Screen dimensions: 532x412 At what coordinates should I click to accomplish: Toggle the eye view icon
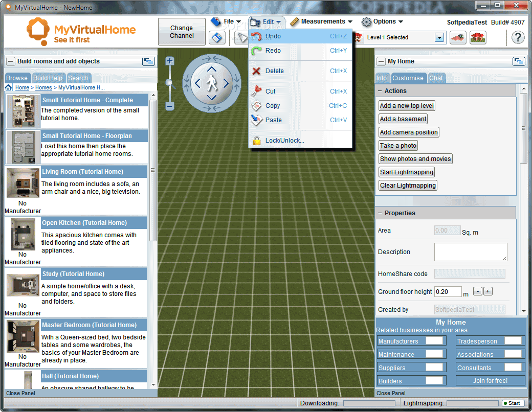click(x=458, y=37)
